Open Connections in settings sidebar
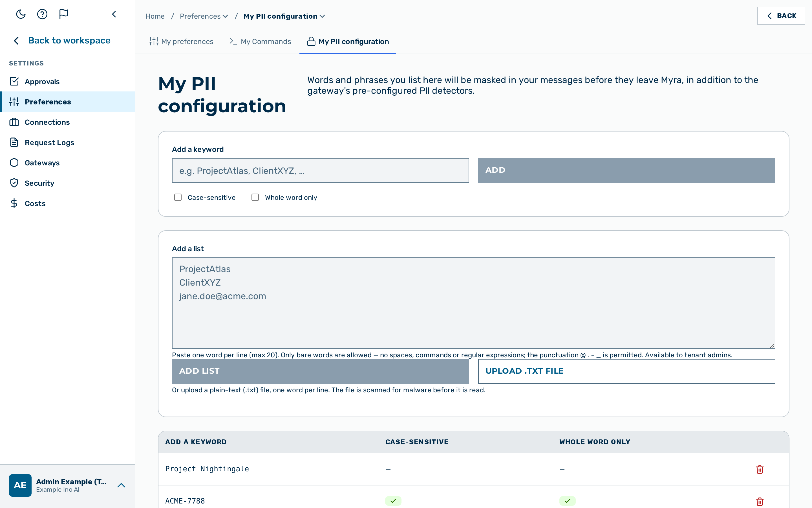The width and height of the screenshot is (812, 508). [67, 122]
